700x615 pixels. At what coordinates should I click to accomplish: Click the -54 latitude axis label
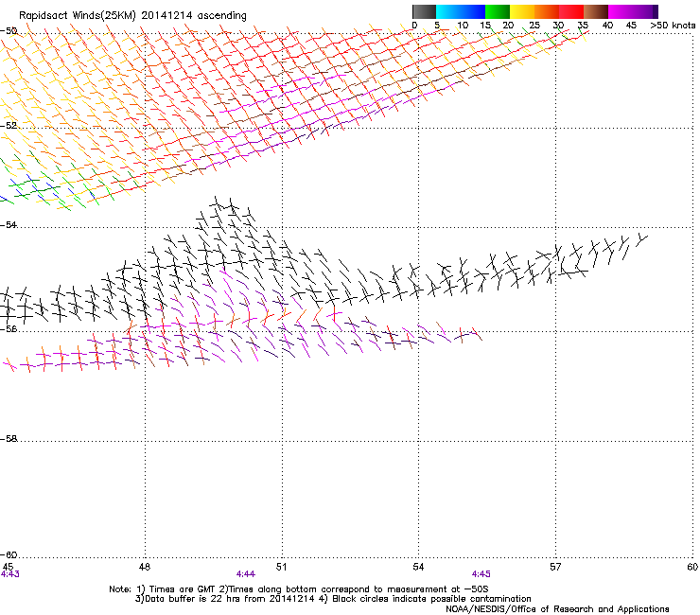tap(9, 224)
